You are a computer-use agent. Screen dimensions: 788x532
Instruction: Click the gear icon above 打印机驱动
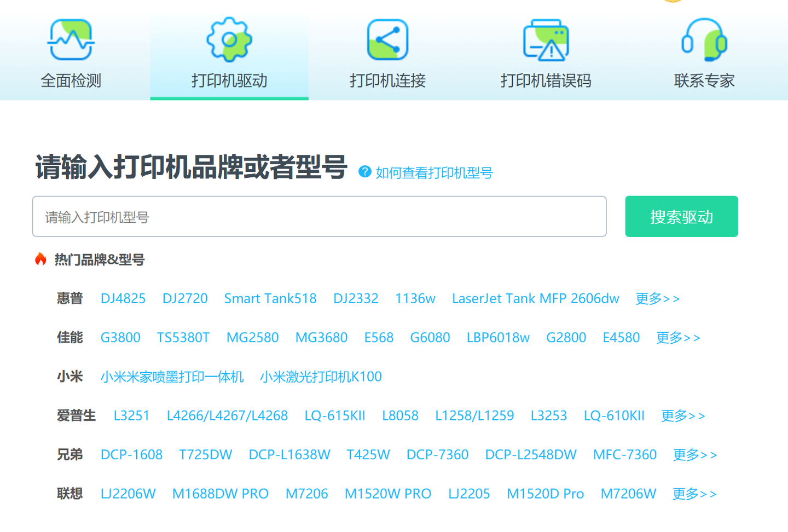coord(228,38)
